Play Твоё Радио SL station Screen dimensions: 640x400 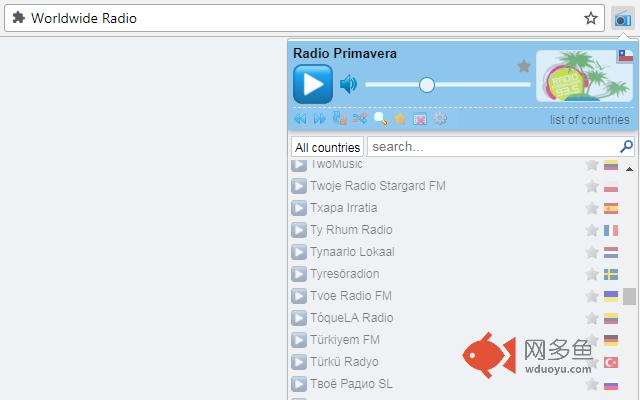tap(299, 384)
